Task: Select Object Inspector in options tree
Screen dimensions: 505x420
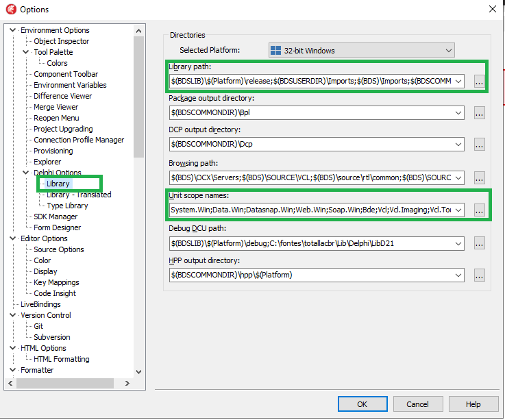Action: (61, 41)
